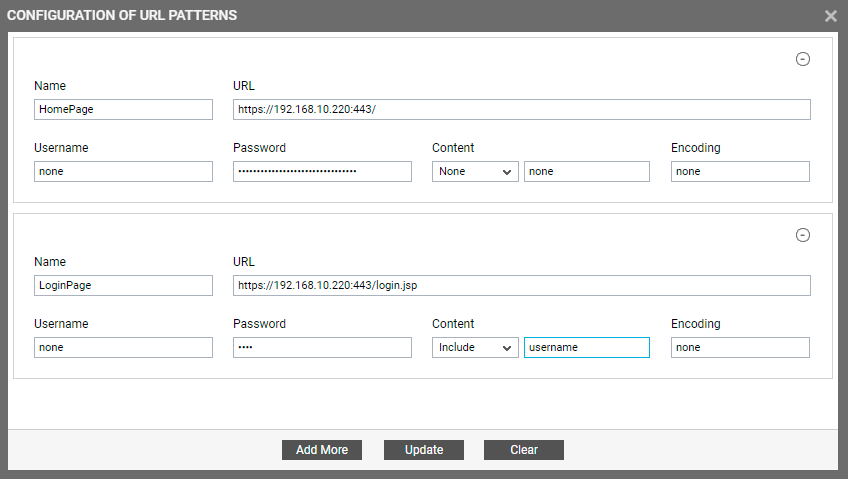Select the LoginPage Username field

pyautogui.click(x=123, y=348)
